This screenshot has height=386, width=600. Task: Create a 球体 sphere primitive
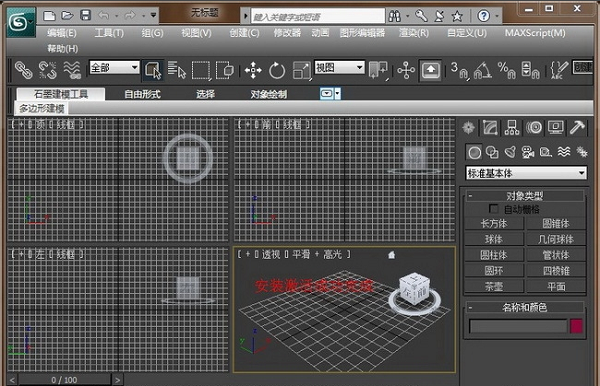[494, 239]
